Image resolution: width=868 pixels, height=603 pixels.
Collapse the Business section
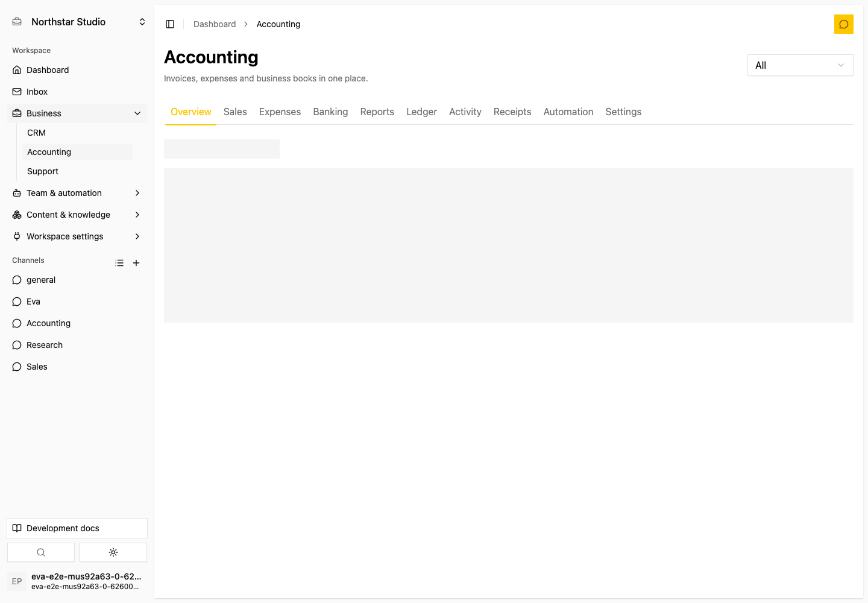pos(77,113)
